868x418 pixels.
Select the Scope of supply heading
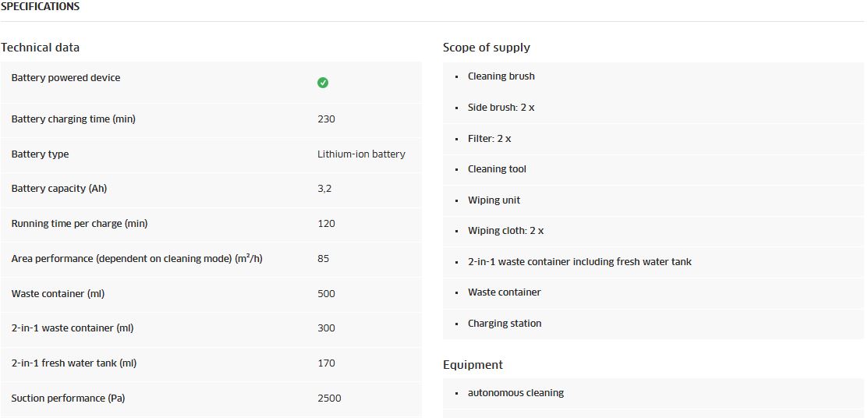486,48
